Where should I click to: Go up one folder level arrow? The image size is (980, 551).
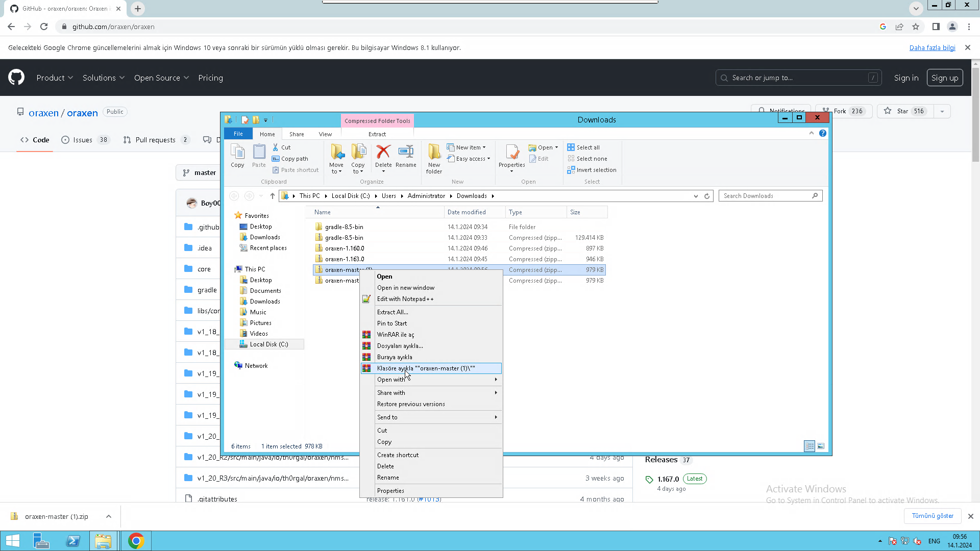[273, 196]
